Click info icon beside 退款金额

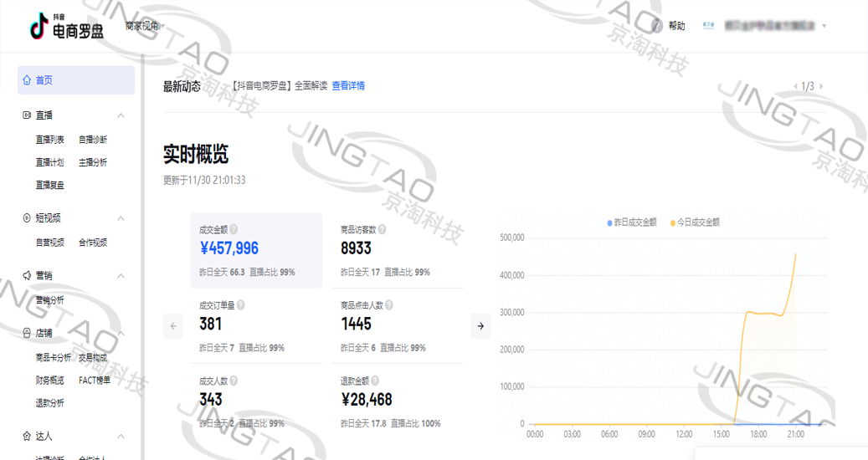coord(375,381)
